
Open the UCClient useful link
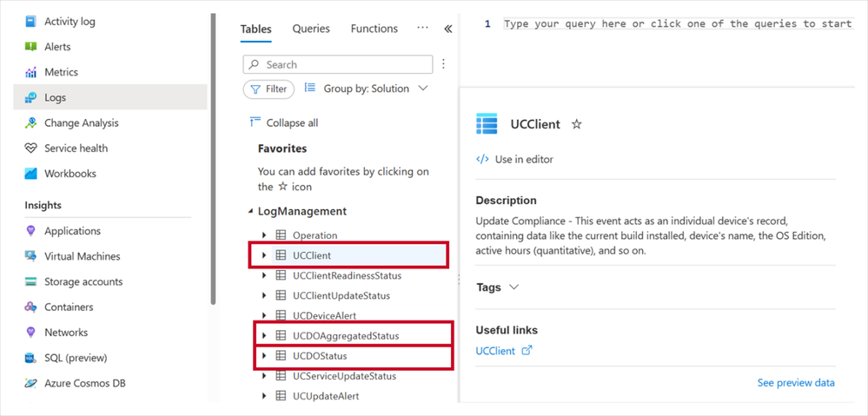[x=495, y=351]
